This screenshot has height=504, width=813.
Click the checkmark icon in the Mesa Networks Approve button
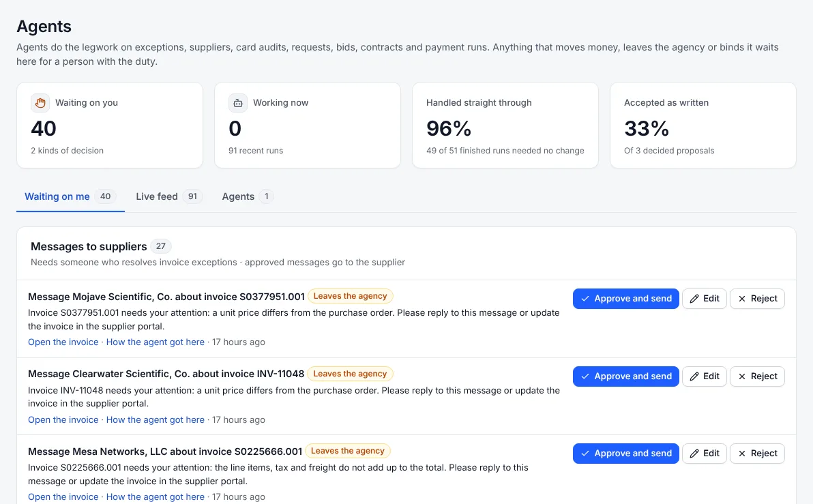pos(585,454)
